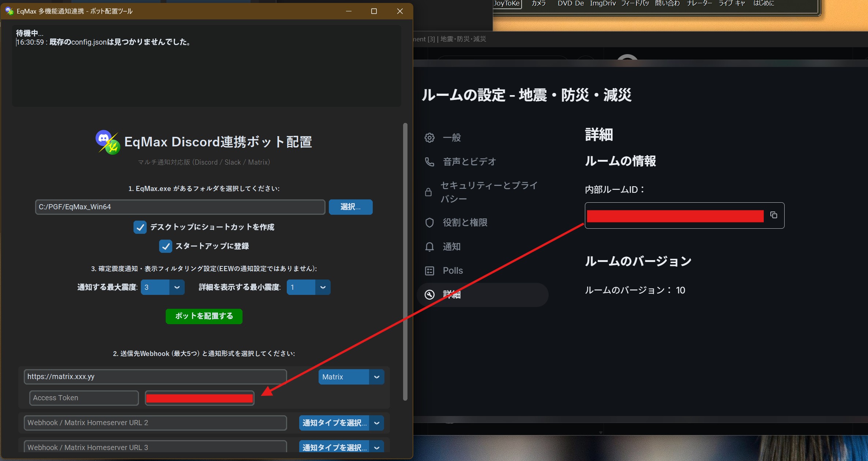Select the Polls panel icon

429,270
